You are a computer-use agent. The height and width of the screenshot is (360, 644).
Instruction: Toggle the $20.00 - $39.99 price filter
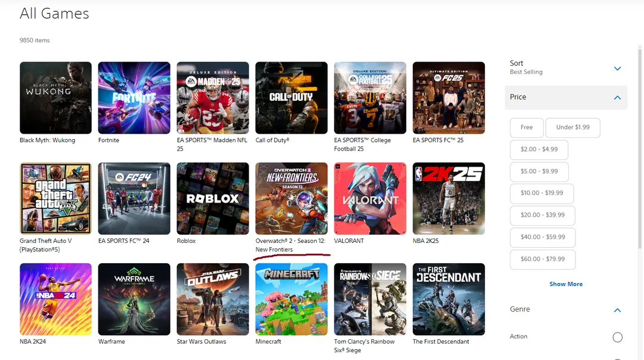(542, 215)
